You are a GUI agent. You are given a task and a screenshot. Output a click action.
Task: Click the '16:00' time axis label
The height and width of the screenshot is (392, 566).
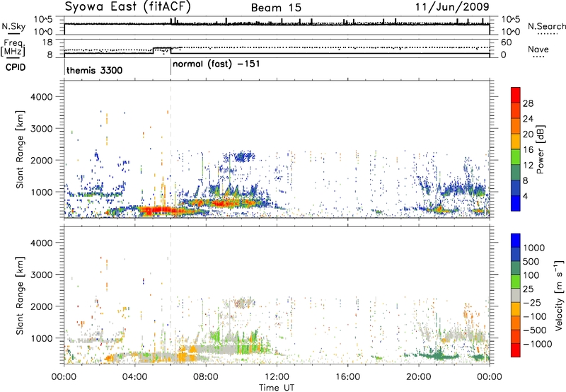point(347,377)
